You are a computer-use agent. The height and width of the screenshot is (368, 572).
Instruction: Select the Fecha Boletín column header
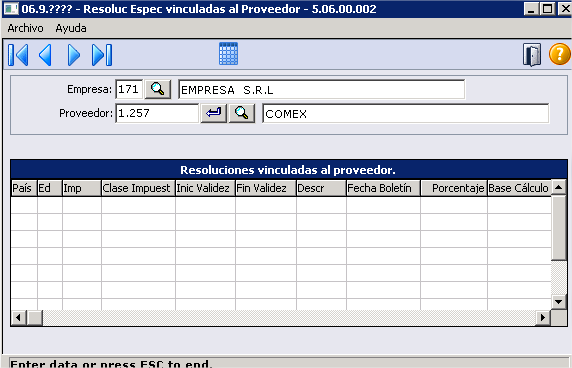pyautogui.click(x=383, y=188)
